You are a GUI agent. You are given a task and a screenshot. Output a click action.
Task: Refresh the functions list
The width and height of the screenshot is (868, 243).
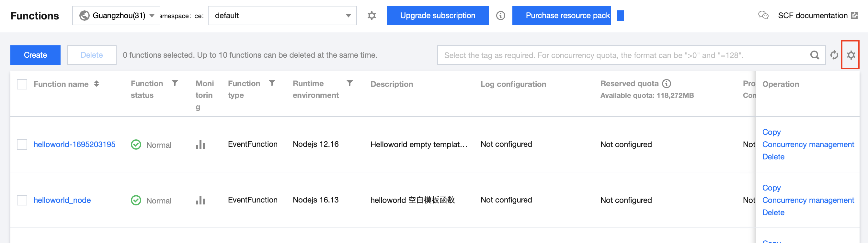point(834,55)
